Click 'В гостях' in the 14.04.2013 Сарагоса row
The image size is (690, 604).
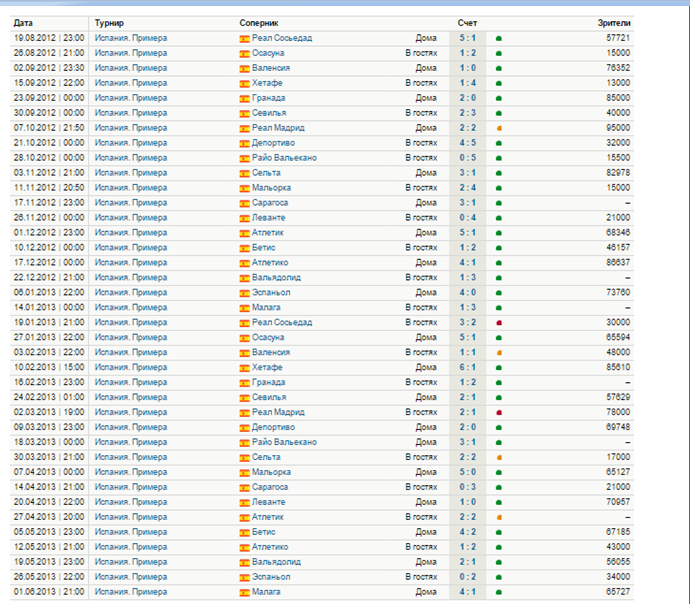tap(421, 487)
